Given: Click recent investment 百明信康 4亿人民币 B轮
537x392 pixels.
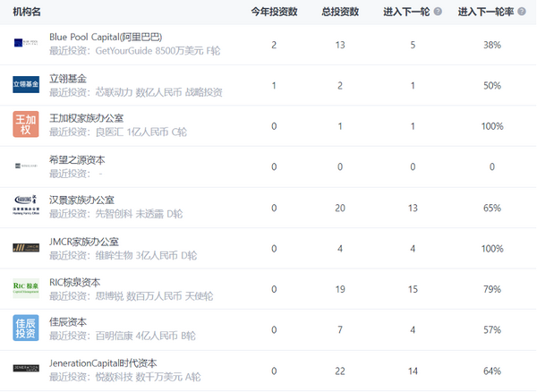Looking at the screenshot, I should pos(146,336).
